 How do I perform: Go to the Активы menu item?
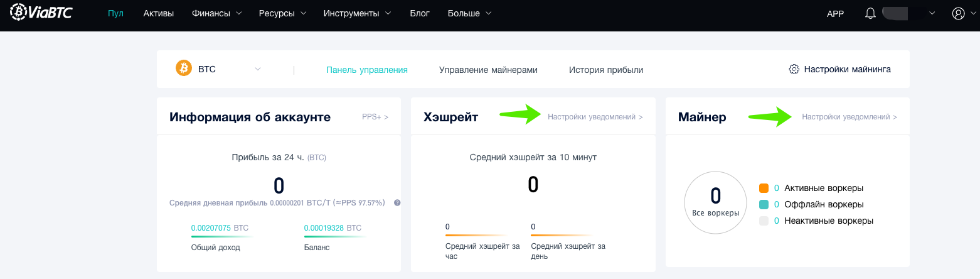(159, 13)
